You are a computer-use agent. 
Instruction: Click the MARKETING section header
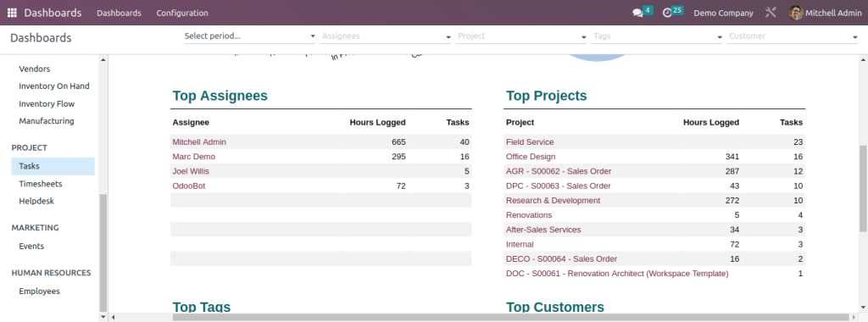pyautogui.click(x=36, y=228)
